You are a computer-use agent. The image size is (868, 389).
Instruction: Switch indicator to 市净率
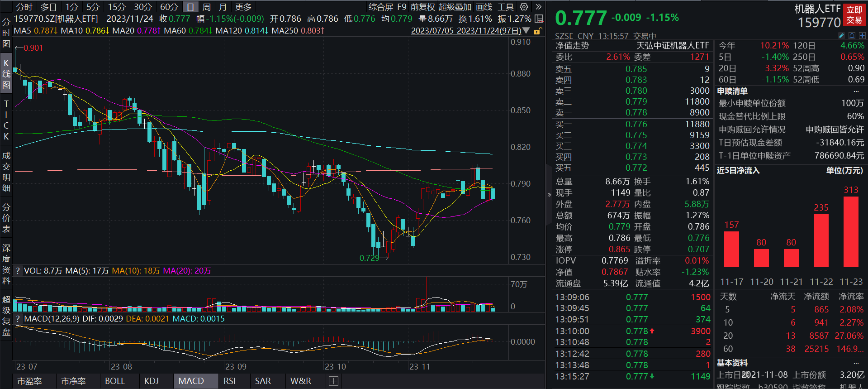(x=73, y=381)
